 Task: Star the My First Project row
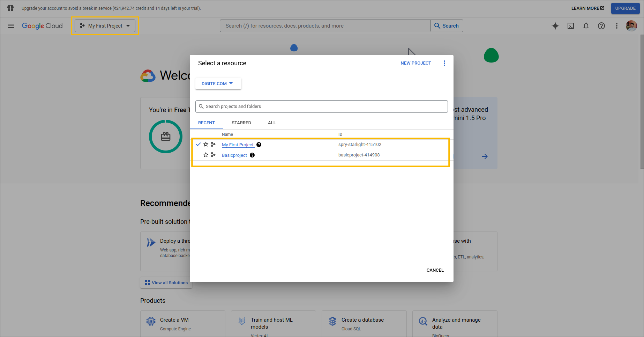pos(206,144)
